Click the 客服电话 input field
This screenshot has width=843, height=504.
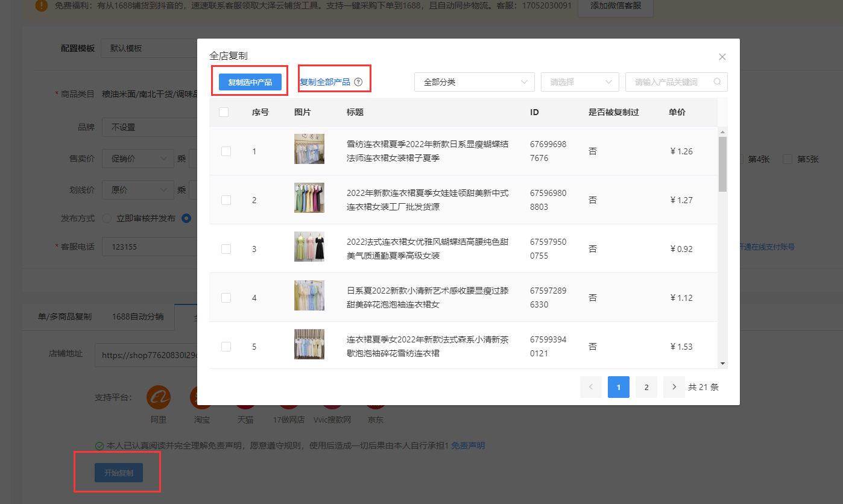coord(150,247)
